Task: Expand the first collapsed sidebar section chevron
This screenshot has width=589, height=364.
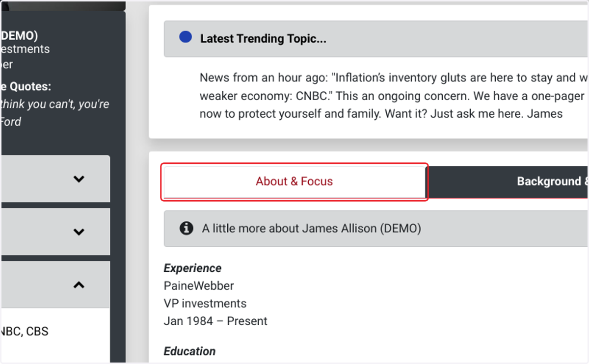Action: click(79, 179)
